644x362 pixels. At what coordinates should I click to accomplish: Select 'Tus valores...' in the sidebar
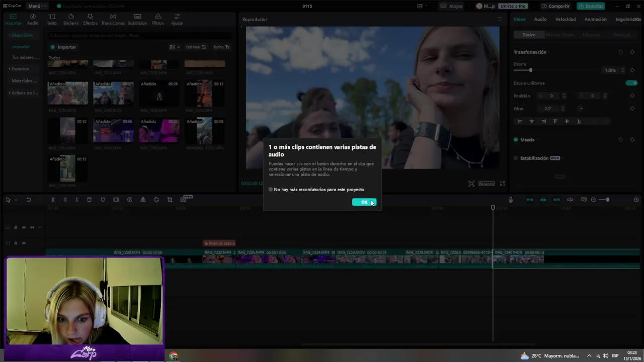(25, 57)
